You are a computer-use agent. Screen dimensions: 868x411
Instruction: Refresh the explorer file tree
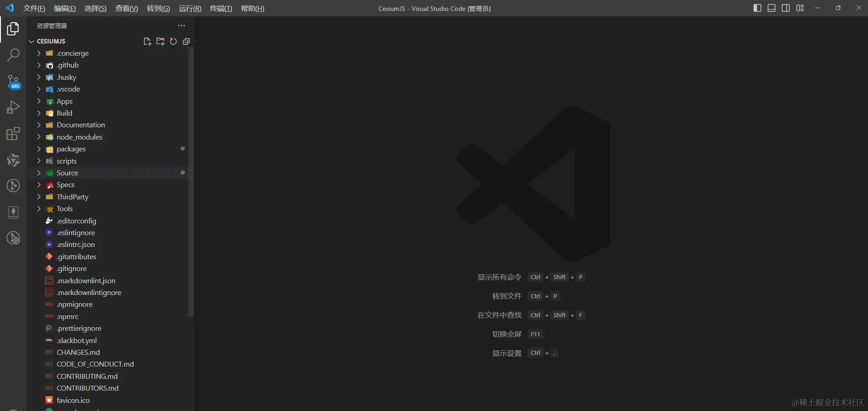[x=173, y=42]
